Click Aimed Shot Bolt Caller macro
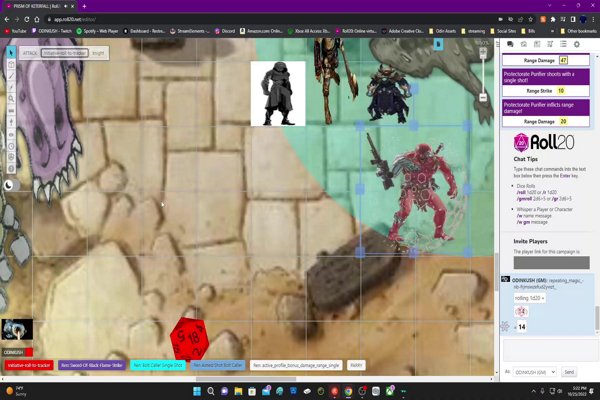This screenshot has width=600, height=400. click(x=218, y=365)
